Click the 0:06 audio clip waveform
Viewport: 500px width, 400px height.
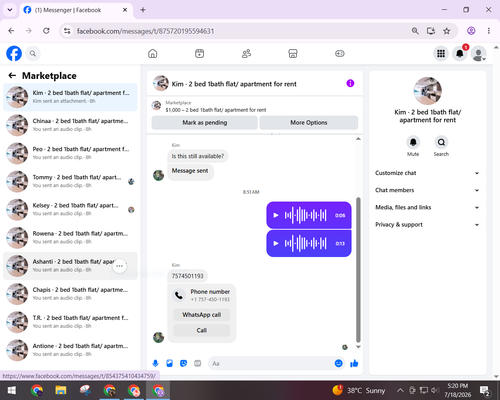[305, 215]
